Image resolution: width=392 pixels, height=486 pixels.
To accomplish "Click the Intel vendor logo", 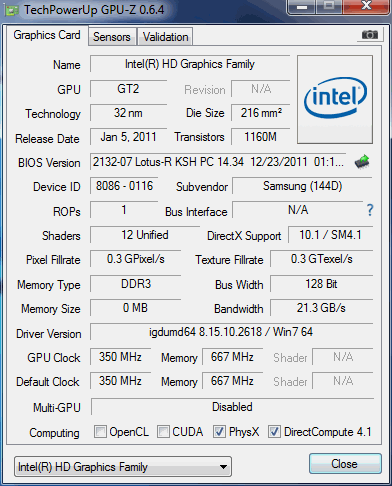I will [x=335, y=100].
